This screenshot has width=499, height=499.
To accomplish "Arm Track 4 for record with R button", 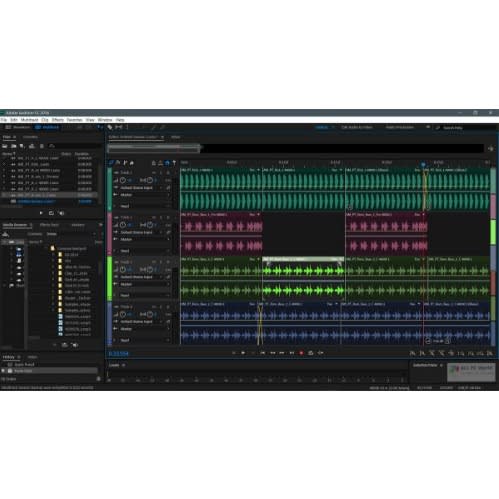I will pos(168,307).
